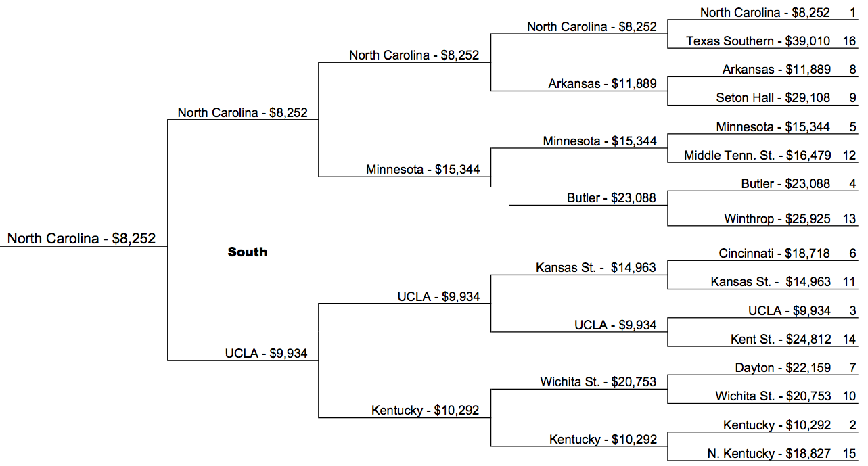
Task: Select North Carolina - $8,252 regional final entry
Action: 243,113
